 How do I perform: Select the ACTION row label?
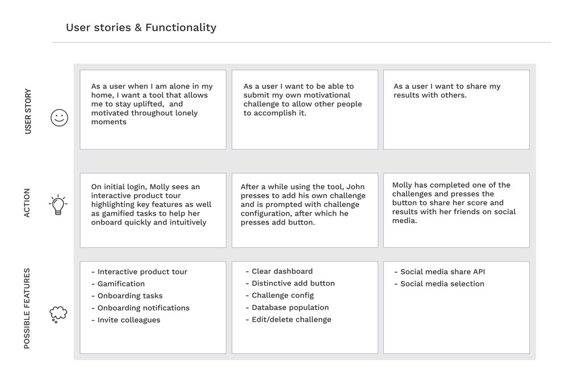[27, 203]
